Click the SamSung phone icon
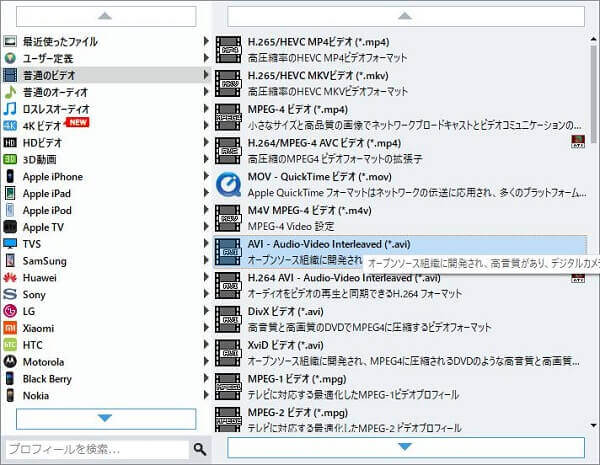The height and width of the screenshot is (465, 600). (10, 261)
